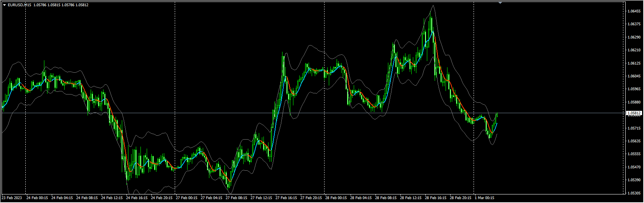This screenshot has height=203, width=644.
Task: Click the 1.06045 price axis label
Action: 634,76
